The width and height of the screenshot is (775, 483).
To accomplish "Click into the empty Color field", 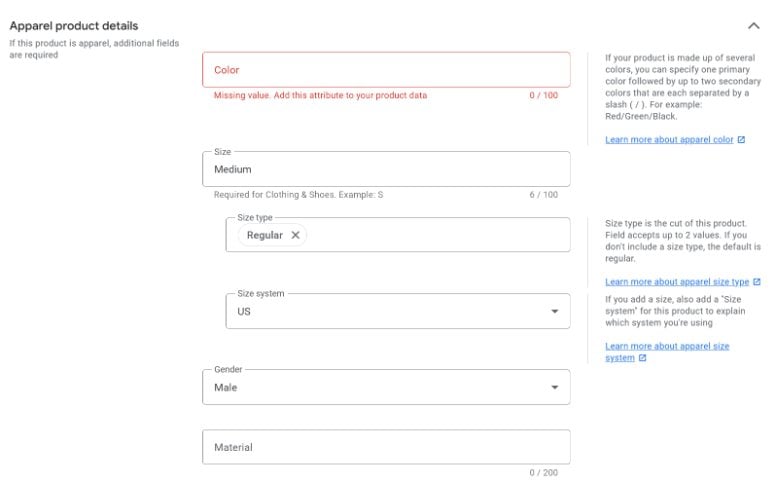I will (386, 70).
